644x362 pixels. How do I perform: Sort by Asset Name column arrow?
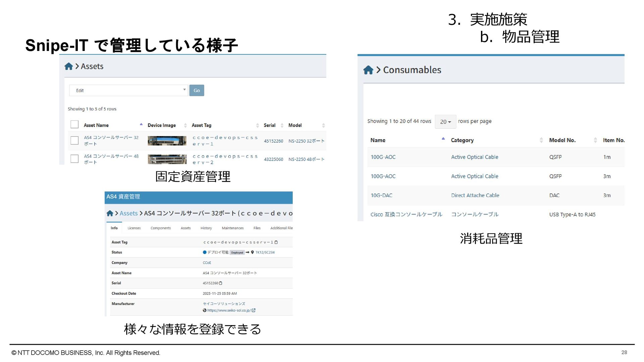click(x=141, y=125)
